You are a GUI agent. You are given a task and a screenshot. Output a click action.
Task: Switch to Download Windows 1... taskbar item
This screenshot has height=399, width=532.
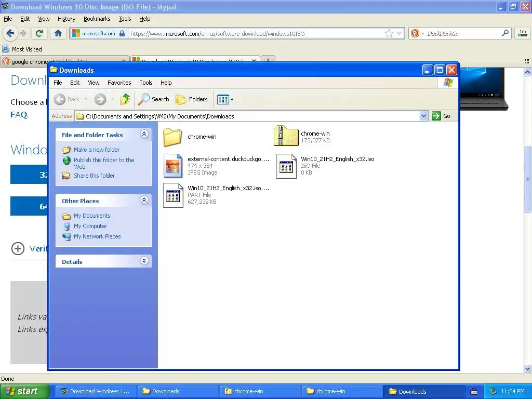(96, 391)
